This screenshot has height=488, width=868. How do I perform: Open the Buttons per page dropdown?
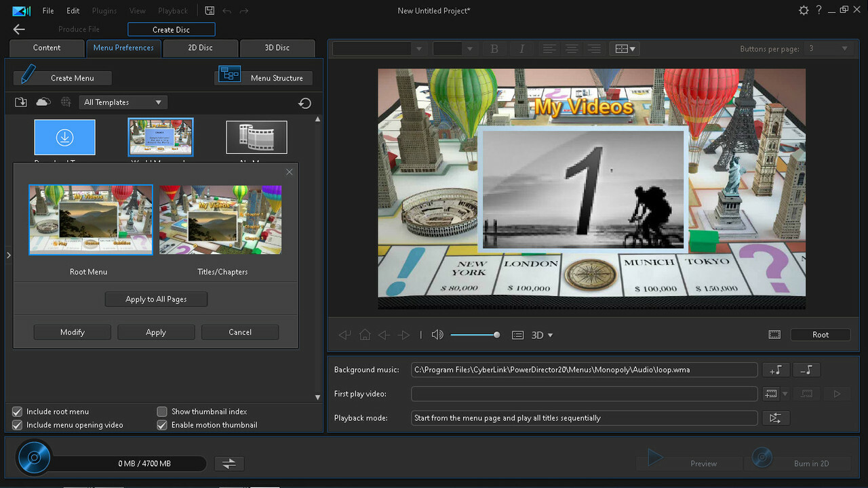click(828, 49)
